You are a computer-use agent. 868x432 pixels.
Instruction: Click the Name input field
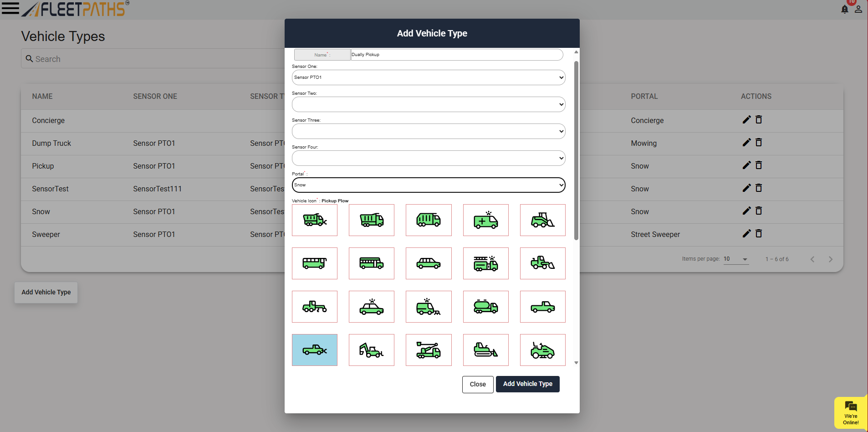456,55
